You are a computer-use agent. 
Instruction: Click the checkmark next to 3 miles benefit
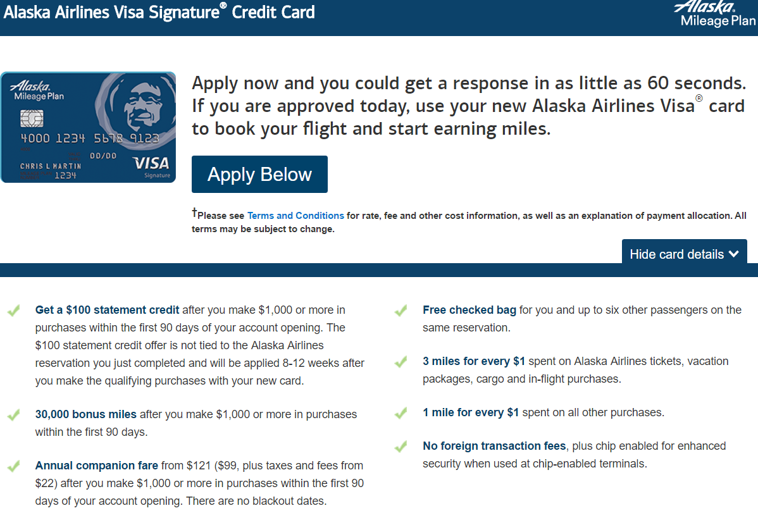click(401, 361)
